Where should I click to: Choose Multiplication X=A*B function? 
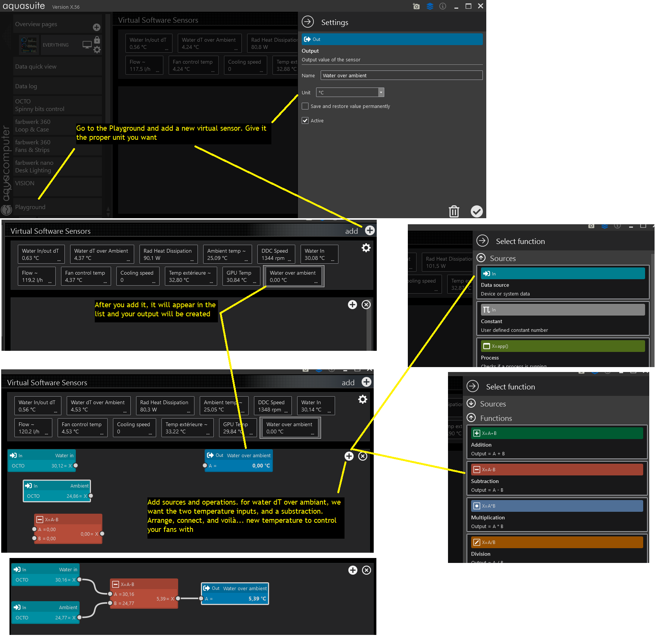point(557,514)
